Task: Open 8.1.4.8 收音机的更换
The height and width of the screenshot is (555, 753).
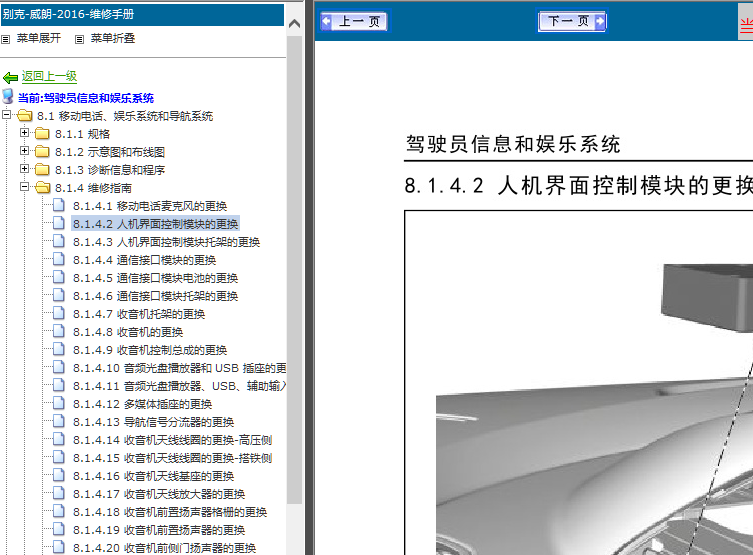Action: (x=128, y=332)
